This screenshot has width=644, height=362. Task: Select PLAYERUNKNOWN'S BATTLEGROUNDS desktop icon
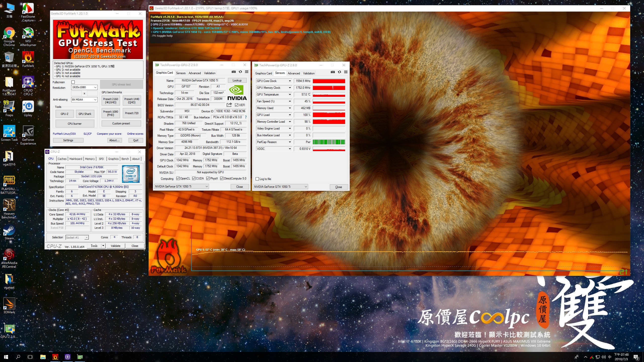coord(9,185)
